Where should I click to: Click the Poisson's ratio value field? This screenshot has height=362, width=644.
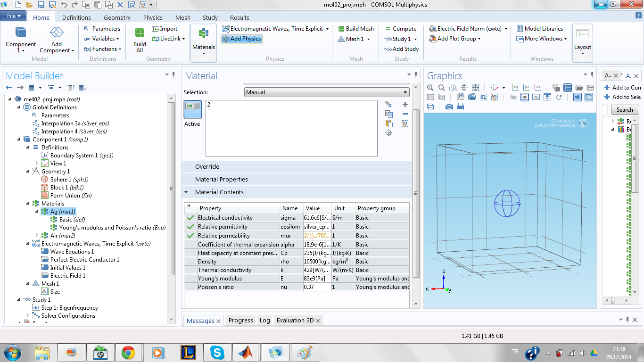(x=317, y=287)
